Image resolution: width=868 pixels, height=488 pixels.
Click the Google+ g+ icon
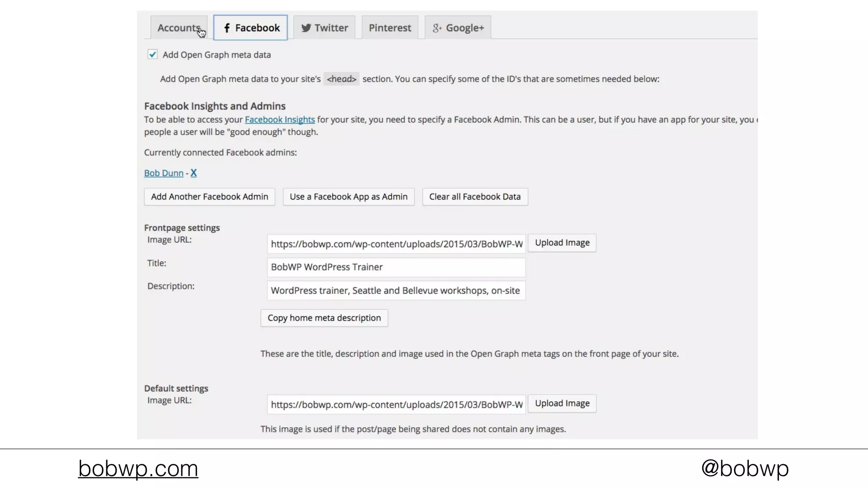pos(437,28)
